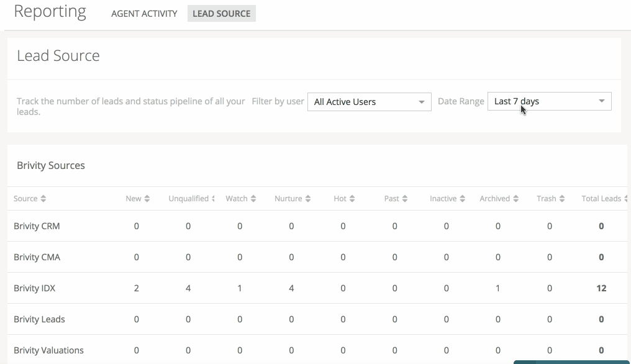
Task: Expand Date Range dropdown arrow
Action: (602, 101)
